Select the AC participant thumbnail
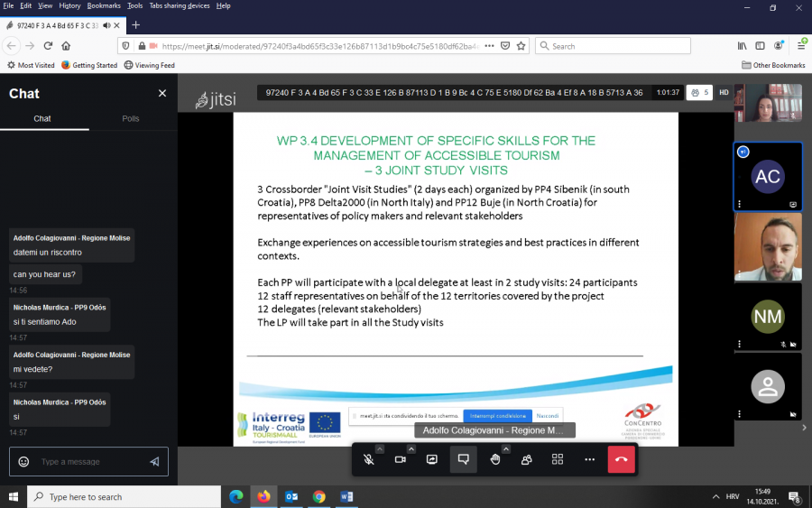This screenshot has width=812, height=508. click(x=767, y=177)
